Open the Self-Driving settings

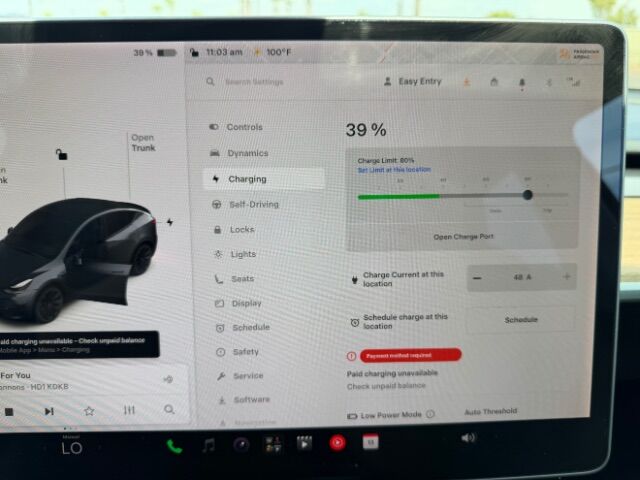245,204
